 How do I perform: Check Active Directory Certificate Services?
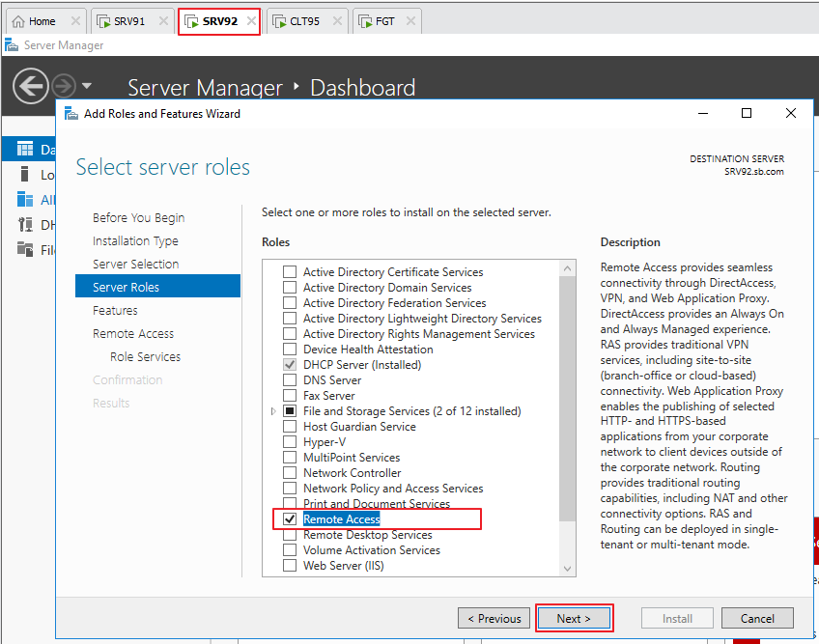(x=290, y=272)
